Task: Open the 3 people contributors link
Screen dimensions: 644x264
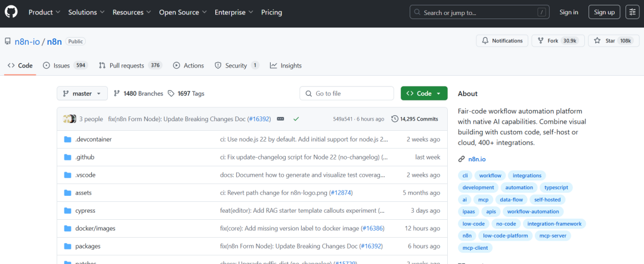Action: [x=91, y=119]
